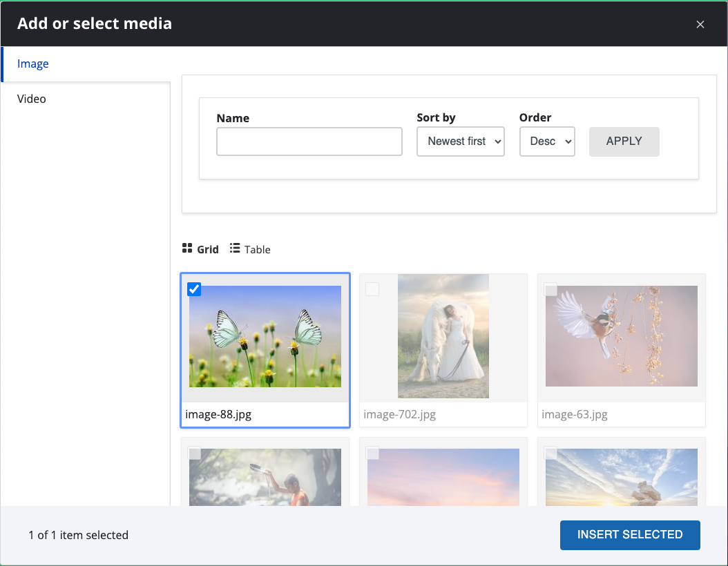728x566 pixels.
Task: Open the Order dropdown
Action: tap(547, 141)
